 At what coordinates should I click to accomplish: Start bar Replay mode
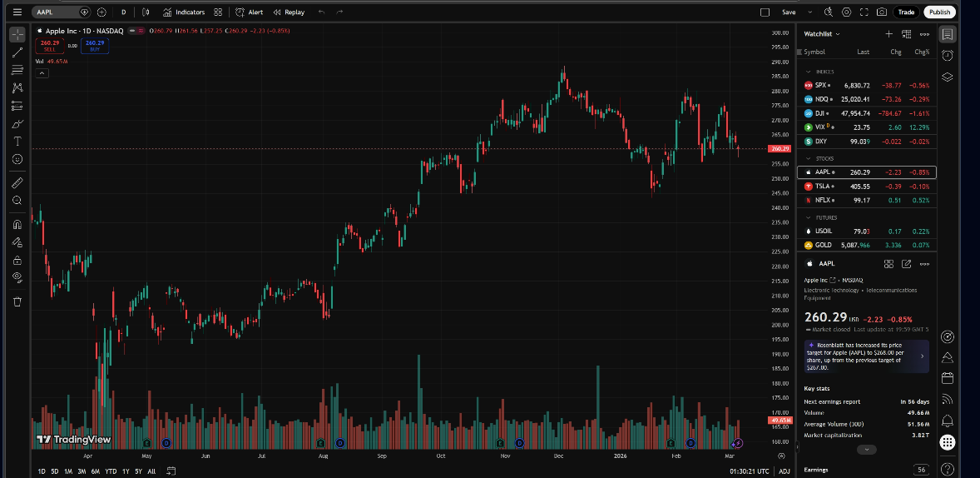point(289,12)
